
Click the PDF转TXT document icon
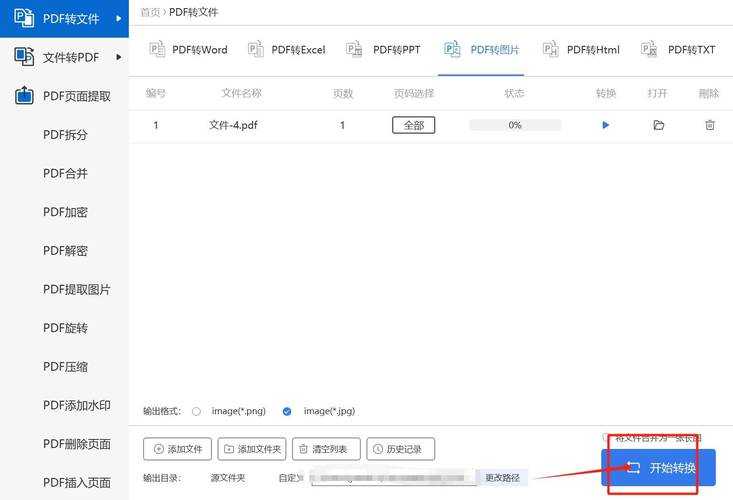click(649, 49)
